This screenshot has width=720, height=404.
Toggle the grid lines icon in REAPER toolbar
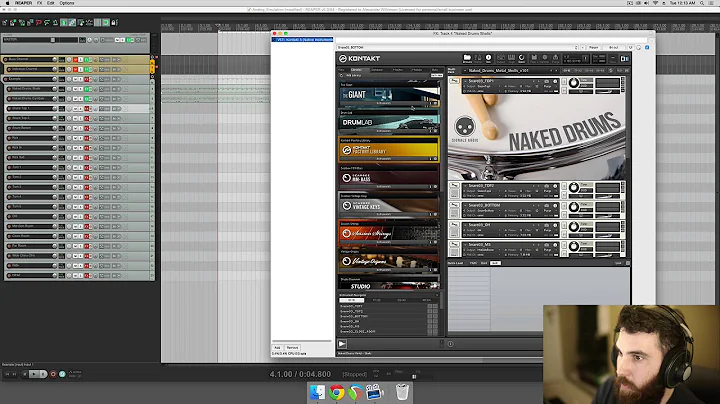[97, 22]
